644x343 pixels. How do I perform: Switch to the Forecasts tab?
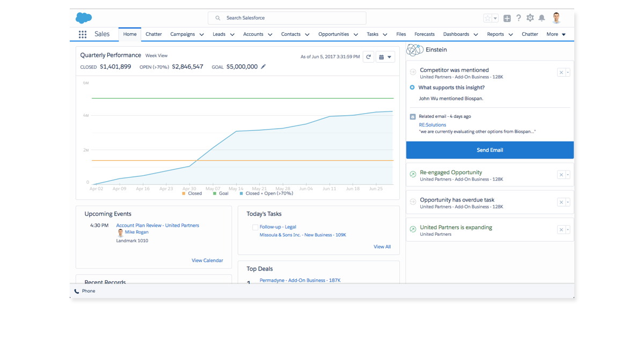coord(424,34)
